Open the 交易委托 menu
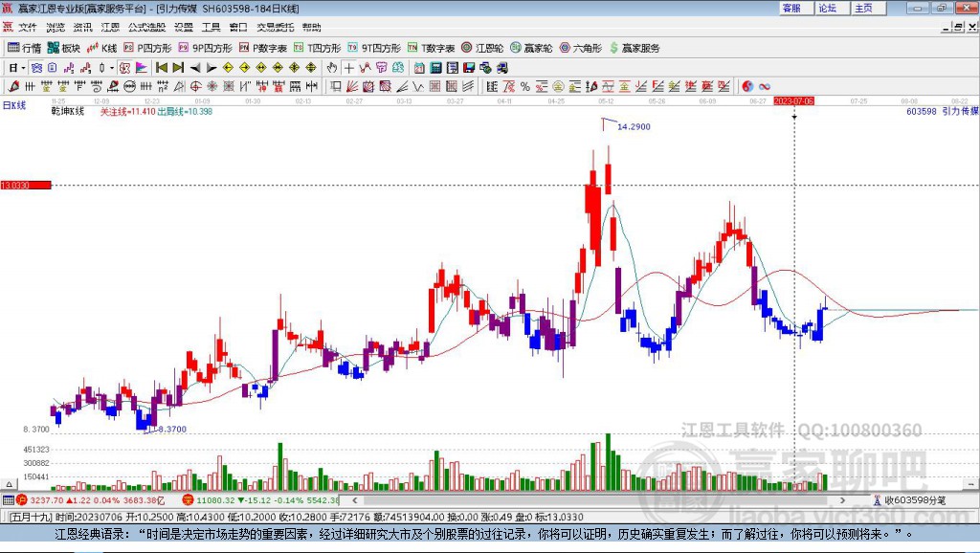980x553 pixels. coord(275,27)
